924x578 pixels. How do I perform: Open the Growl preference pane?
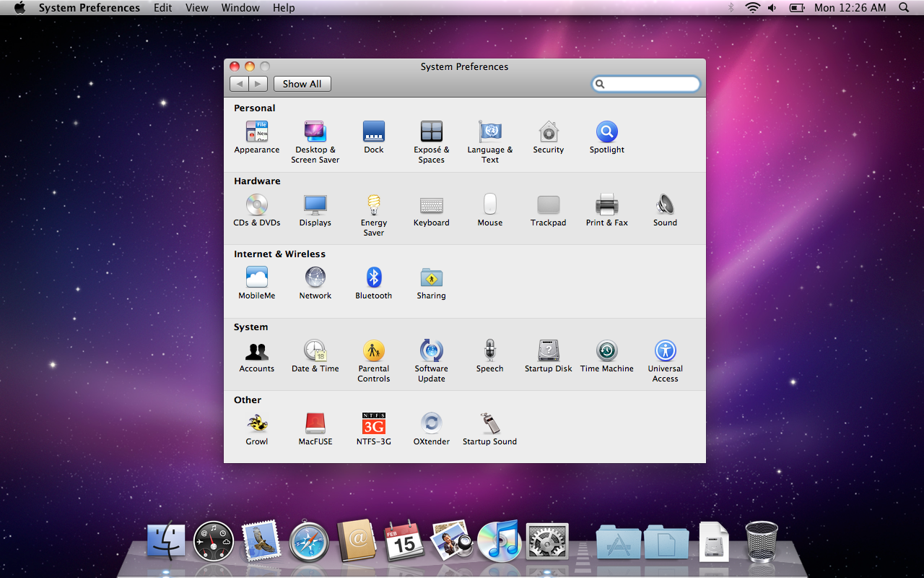pyautogui.click(x=256, y=424)
